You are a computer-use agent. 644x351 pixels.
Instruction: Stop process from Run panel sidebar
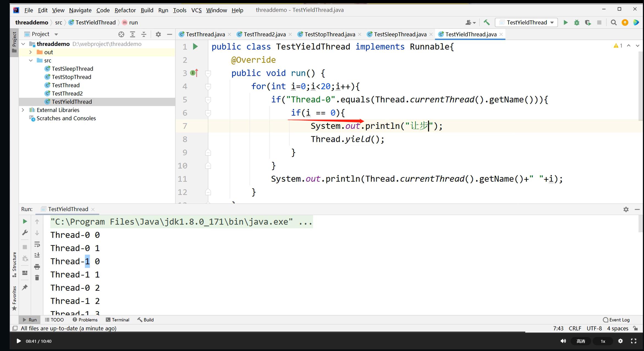25,247
